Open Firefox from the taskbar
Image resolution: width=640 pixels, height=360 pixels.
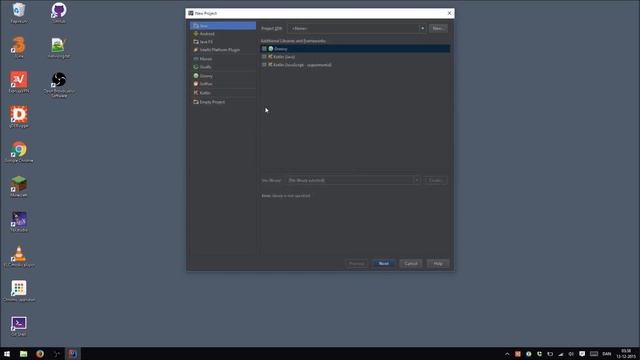tap(40, 354)
